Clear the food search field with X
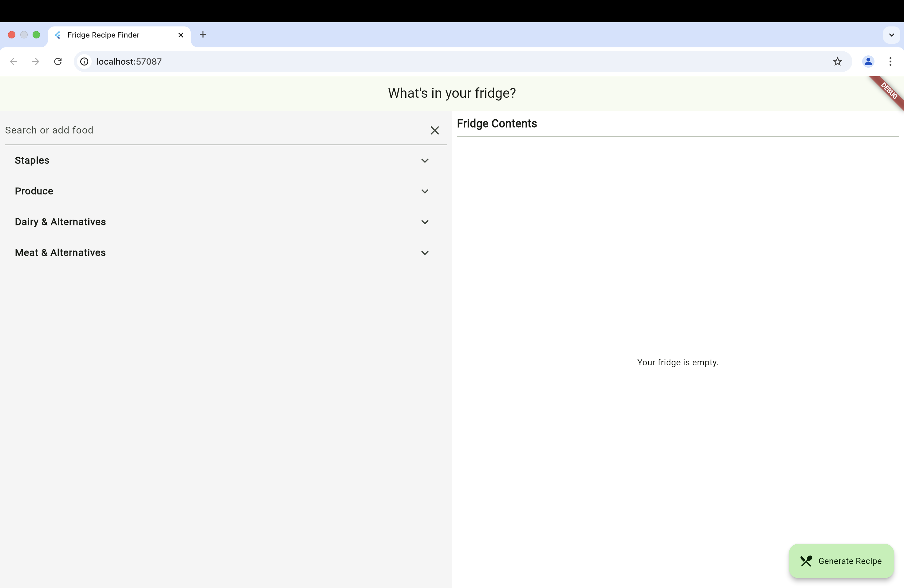The height and width of the screenshot is (588, 904). pos(434,130)
